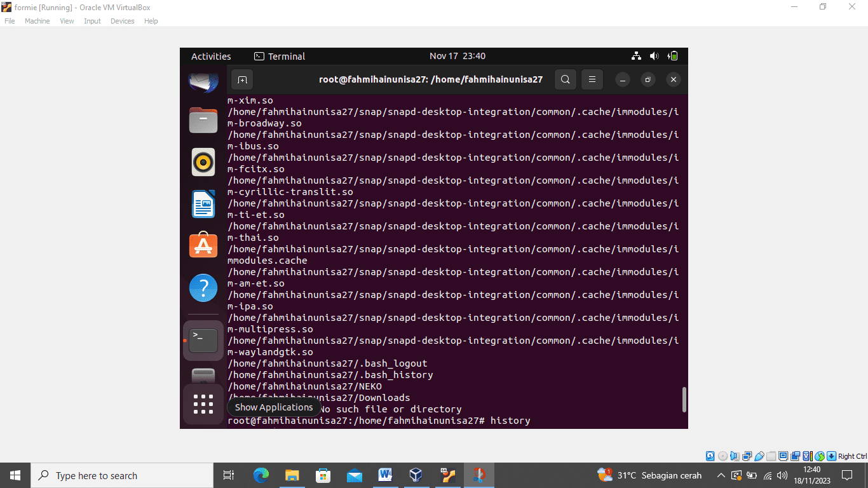Open the Help question mark icon

click(x=203, y=288)
